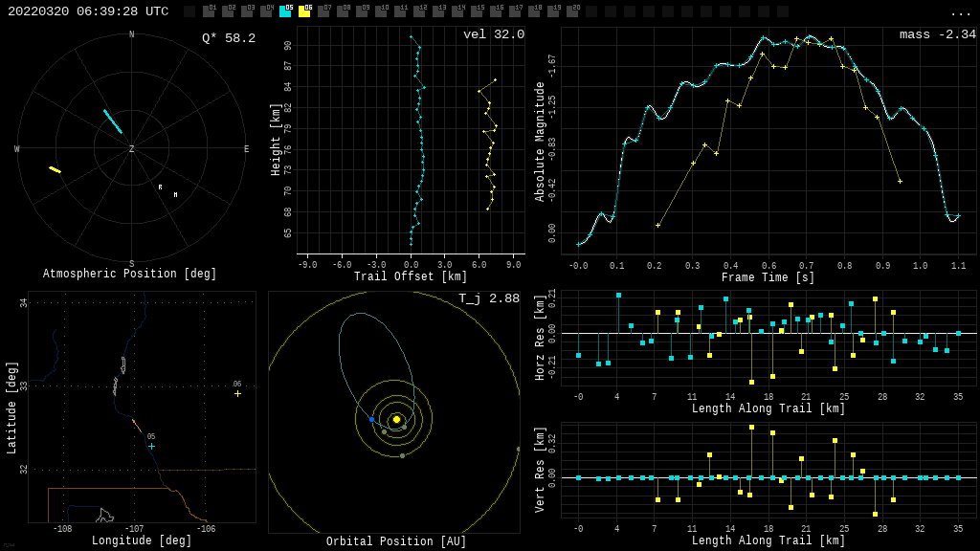Image resolution: width=980 pixels, height=551 pixels.
Task: Toggle the cyan station 05 indicator
Action: point(285,11)
